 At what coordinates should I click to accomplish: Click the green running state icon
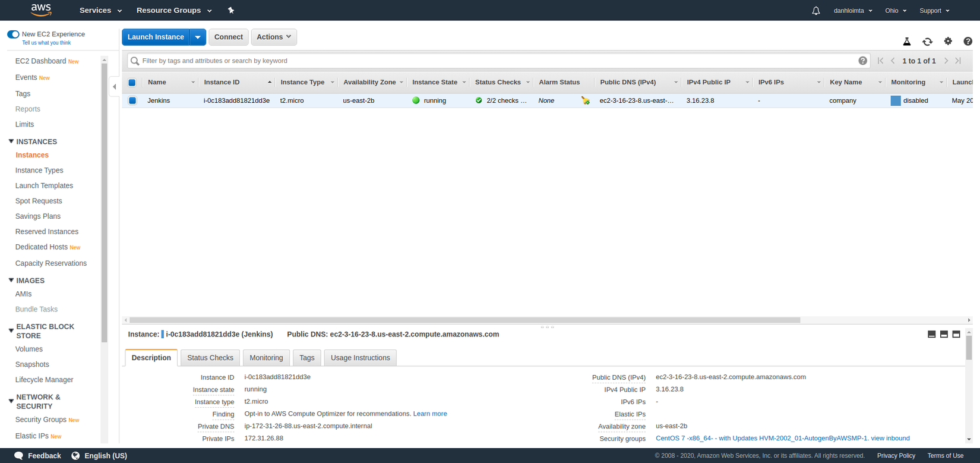pyautogui.click(x=416, y=100)
